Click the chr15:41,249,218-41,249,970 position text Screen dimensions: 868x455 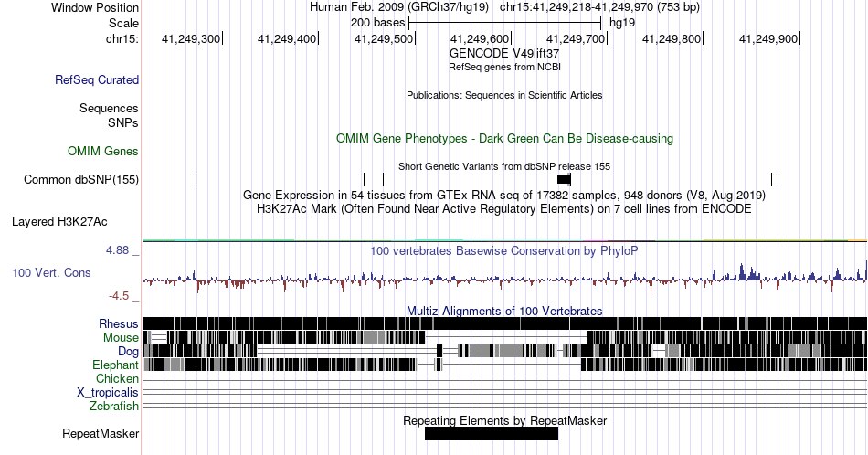pyautogui.click(x=599, y=7)
